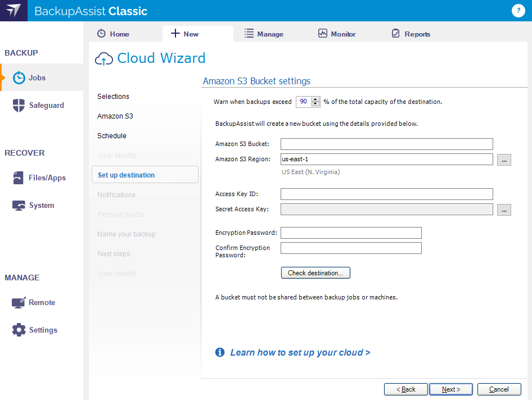Screen dimensions: 532x400
Task: Click the BackupAssist paper-plane logo
Action: 13,11
